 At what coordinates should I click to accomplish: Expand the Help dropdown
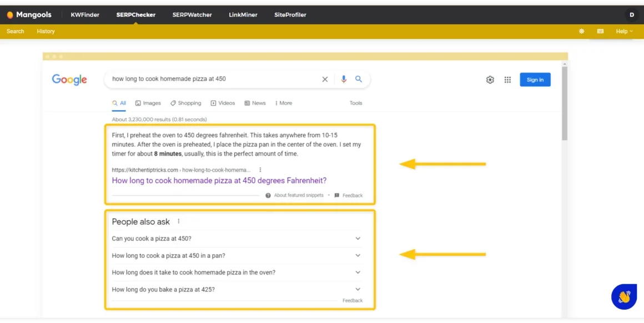point(624,31)
